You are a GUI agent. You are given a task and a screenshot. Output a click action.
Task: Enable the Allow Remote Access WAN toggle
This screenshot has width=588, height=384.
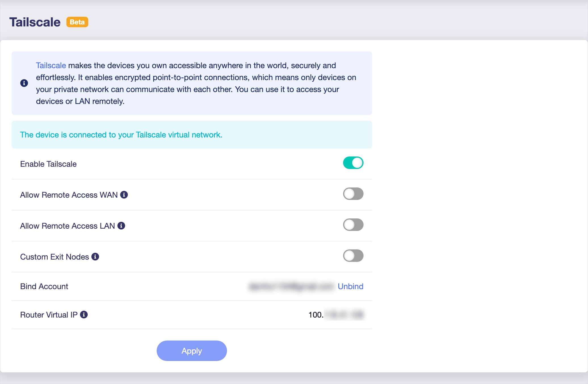(x=353, y=194)
